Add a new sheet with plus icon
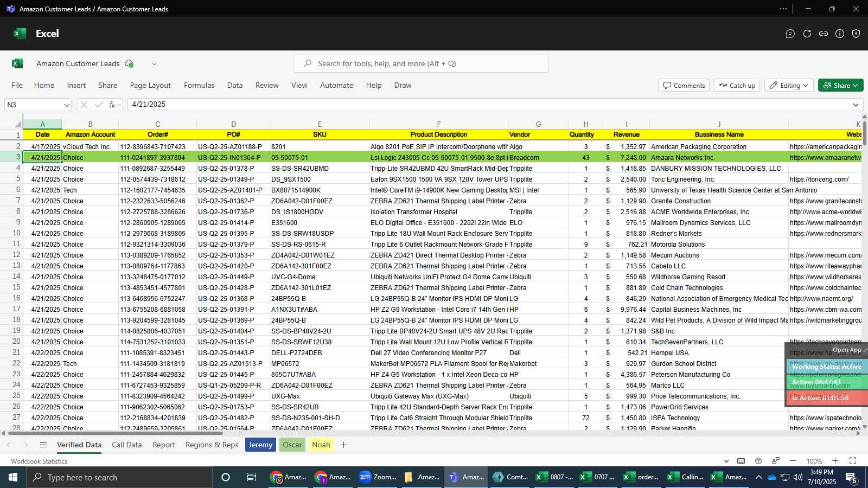The image size is (868, 488). click(x=343, y=445)
